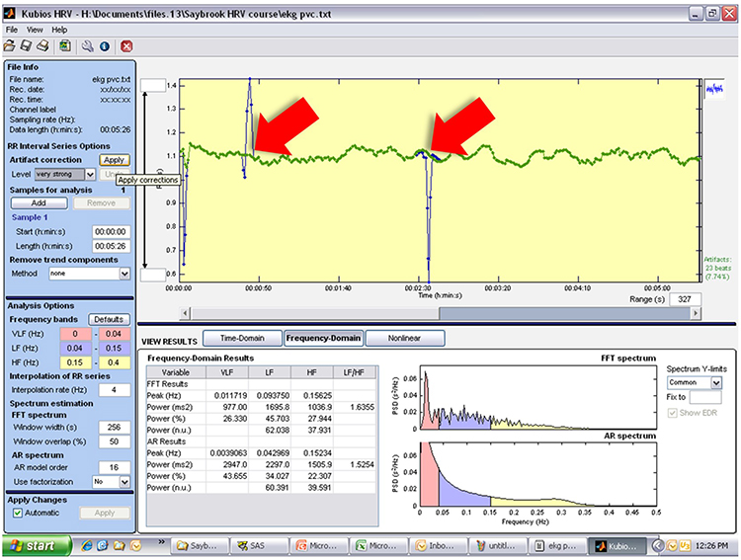Click the Add sample button
741x560 pixels.
[x=39, y=202]
